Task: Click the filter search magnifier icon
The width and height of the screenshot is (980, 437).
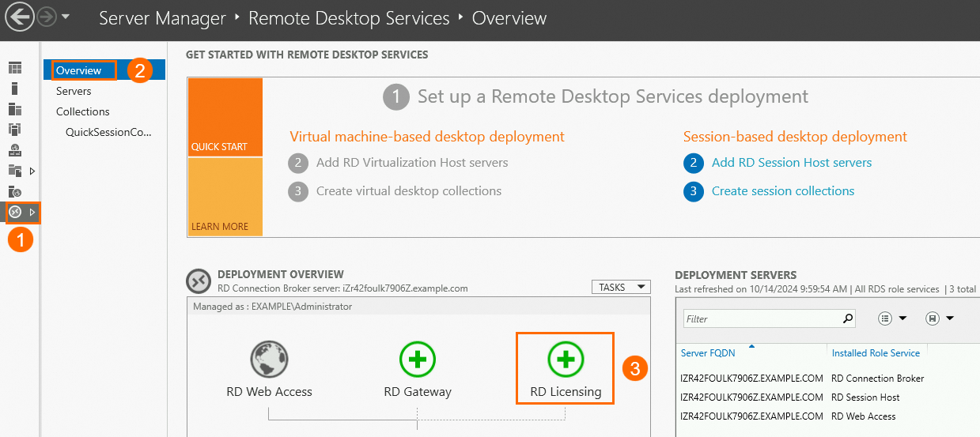Action: tap(848, 319)
